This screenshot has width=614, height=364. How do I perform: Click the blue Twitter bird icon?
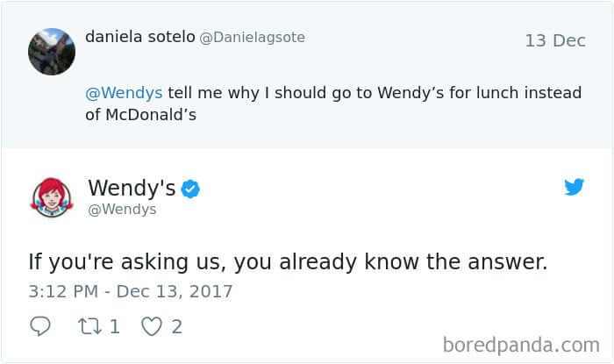coord(574,187)
